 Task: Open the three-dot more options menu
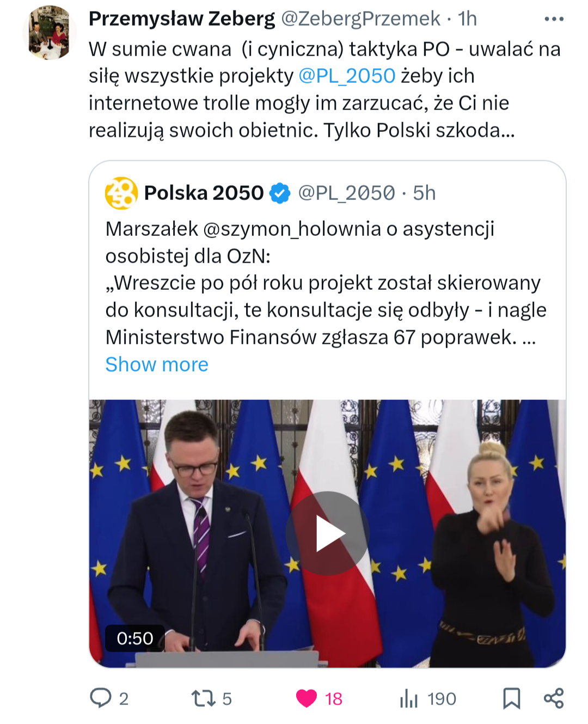(554, 19)
